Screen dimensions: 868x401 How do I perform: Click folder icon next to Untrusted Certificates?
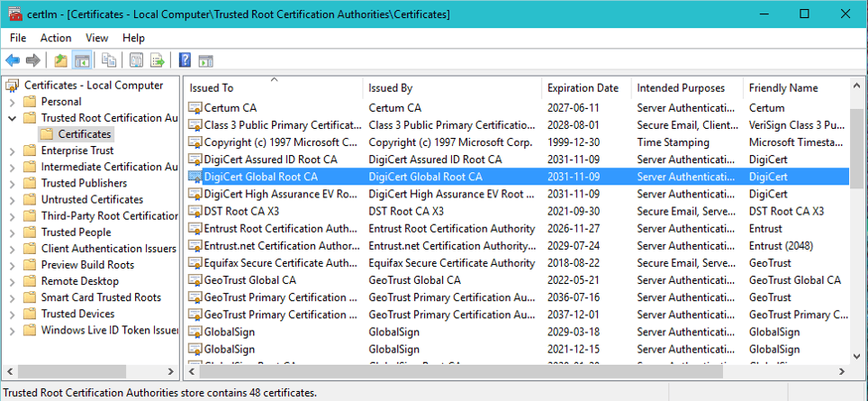tap(31, 199)
